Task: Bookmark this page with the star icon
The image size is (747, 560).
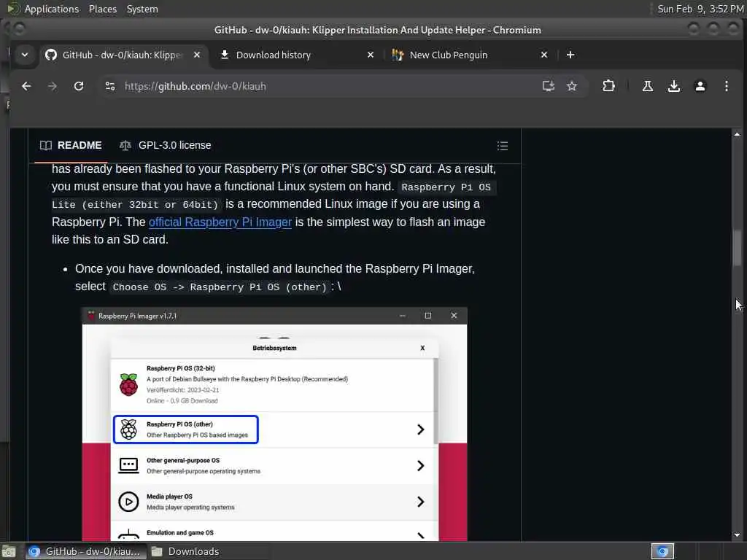Action: tap(572, 86)
